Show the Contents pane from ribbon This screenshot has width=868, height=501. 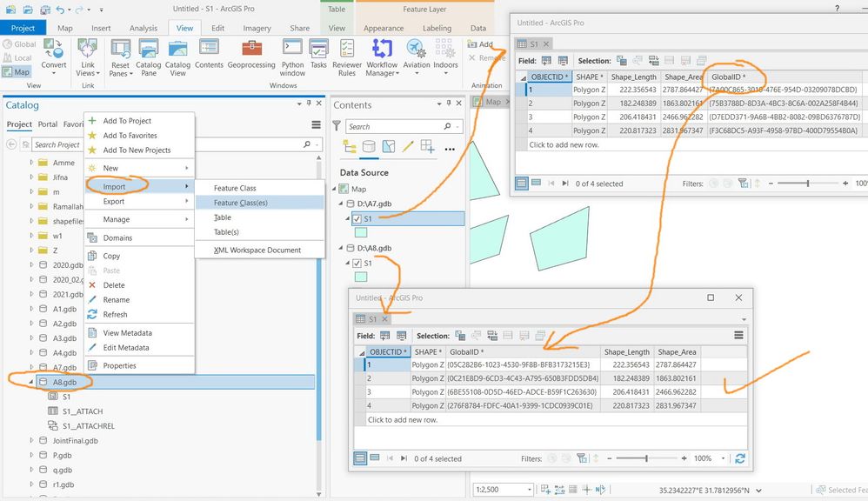[x=209, y=54]
